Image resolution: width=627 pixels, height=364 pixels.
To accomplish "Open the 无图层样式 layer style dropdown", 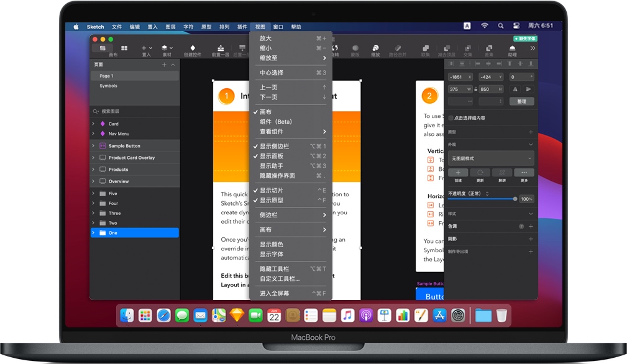I will tap(491, 158).
